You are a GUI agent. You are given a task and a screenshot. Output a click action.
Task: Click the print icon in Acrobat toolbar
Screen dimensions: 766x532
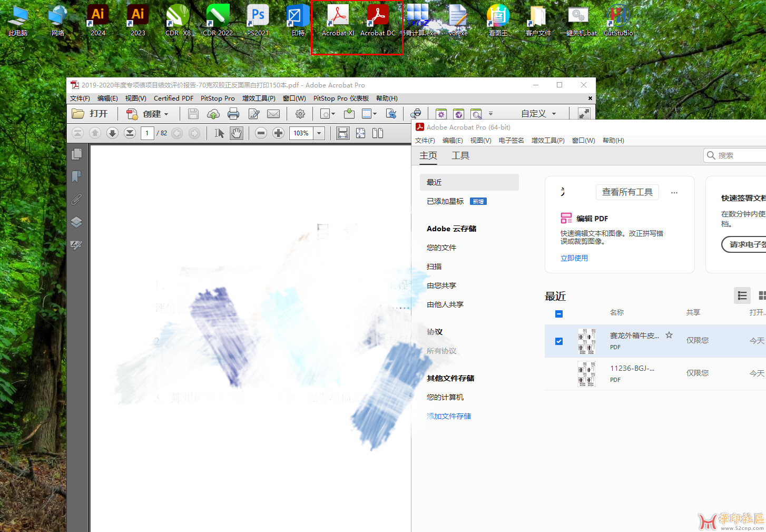pyautogui.click(x=233, y=114)
